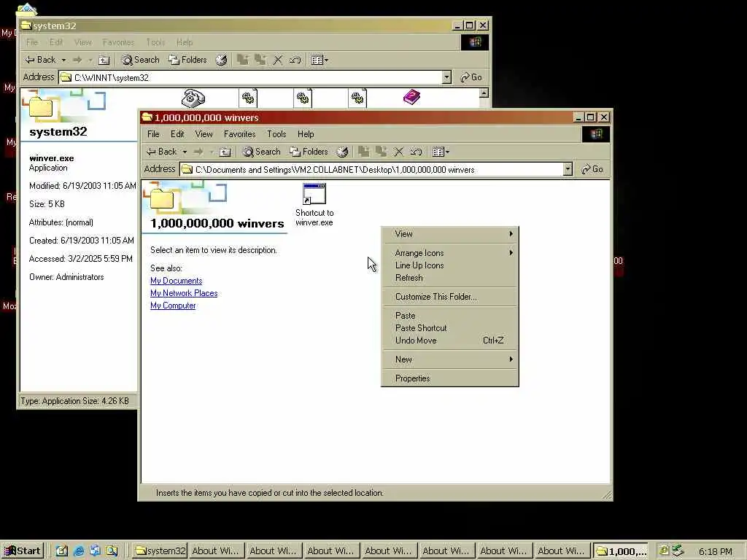Open Help menu in winvers window

click(306, 134)
